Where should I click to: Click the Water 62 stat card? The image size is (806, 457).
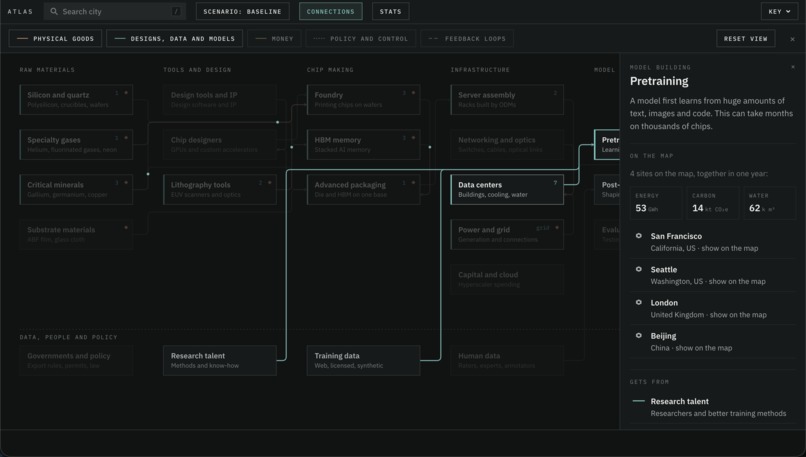(770, 203)
